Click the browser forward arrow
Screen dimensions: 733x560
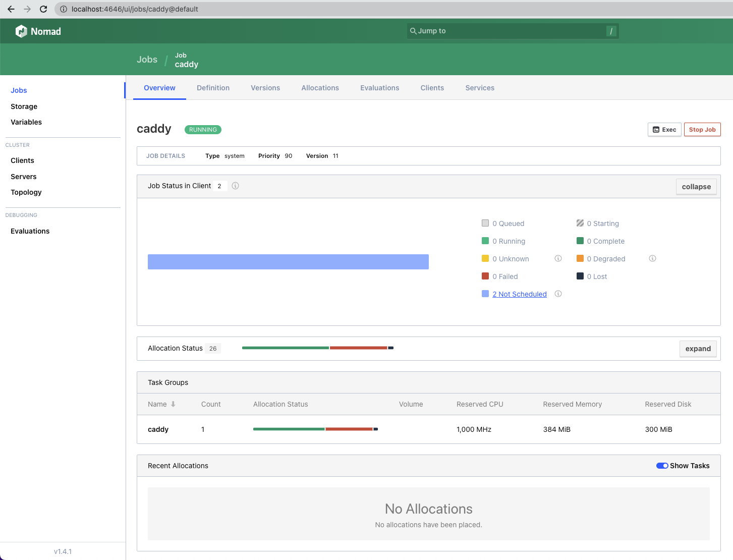(27, 9)
